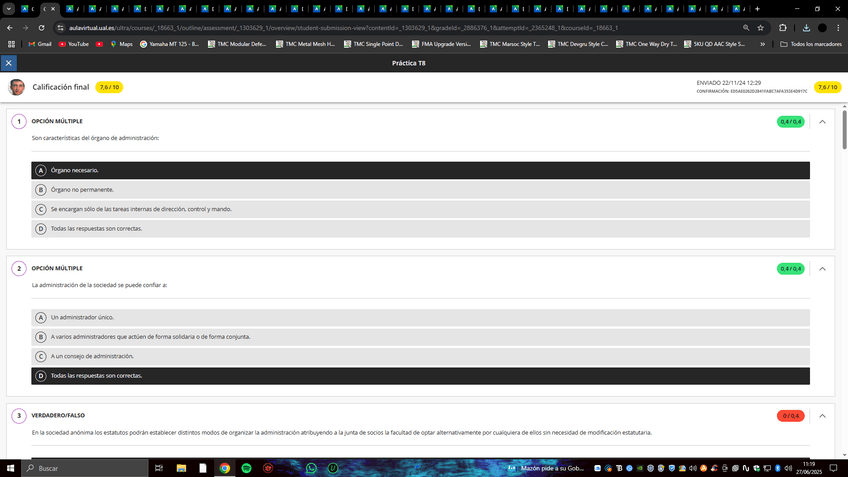Screen dimensions: 848x477
Task: Open the apps grid in bookmarks bar
Action: click(11, 44)
